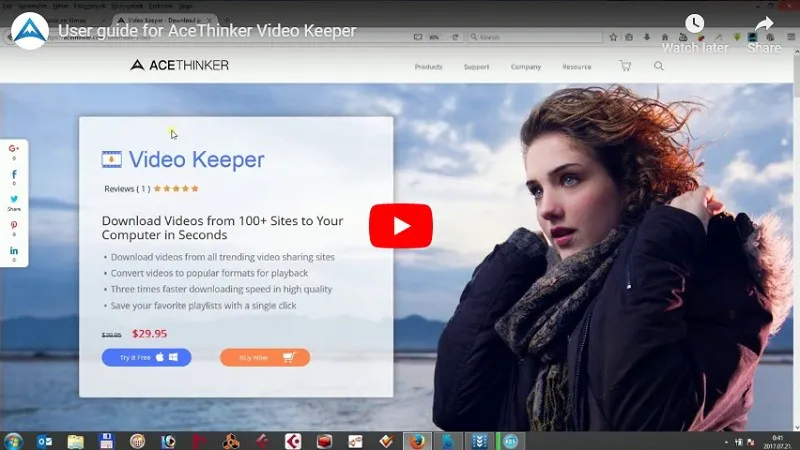Open the Company menu
The image size is (800, 450).
(526, 67)
